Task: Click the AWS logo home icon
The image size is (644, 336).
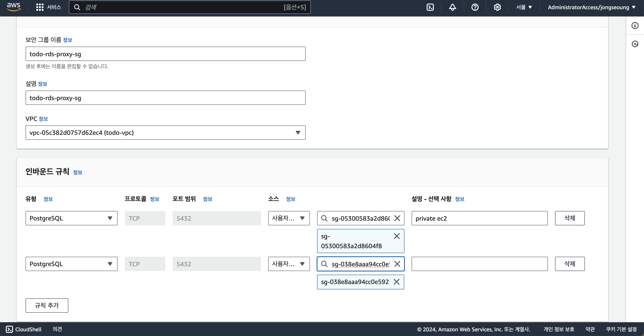Action: pos(13,7)
